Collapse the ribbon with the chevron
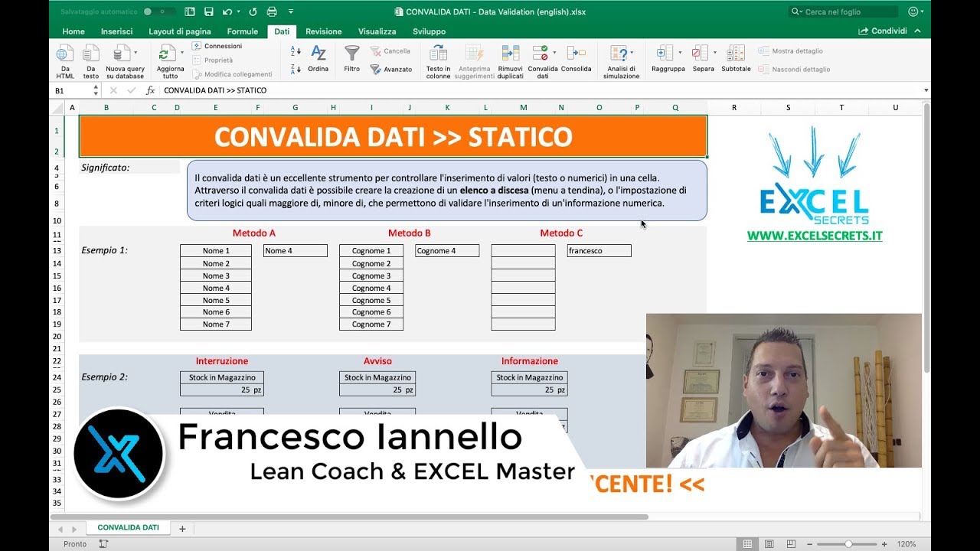The height and width of the screenshot is (551, 980). [x=917, y=31]
